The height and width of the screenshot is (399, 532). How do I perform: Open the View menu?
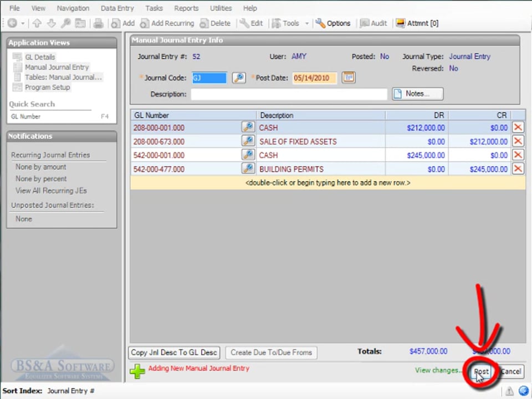[38, 8]
